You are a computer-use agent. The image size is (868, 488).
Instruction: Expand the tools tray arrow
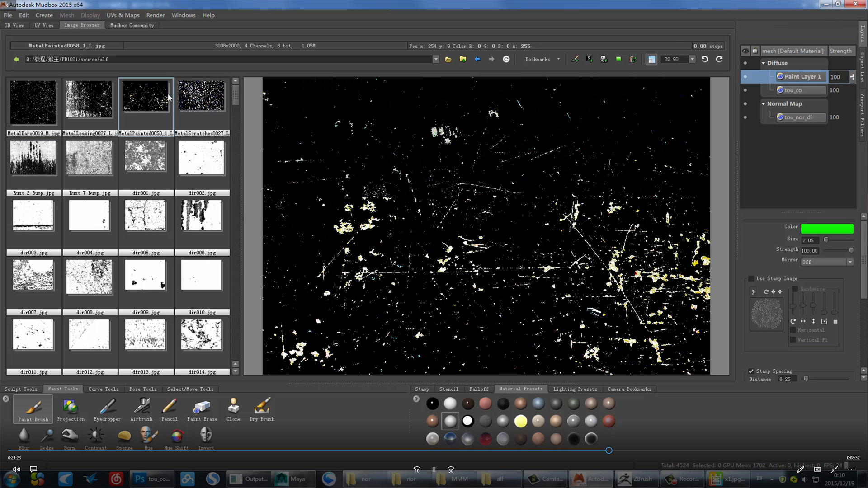6,399
